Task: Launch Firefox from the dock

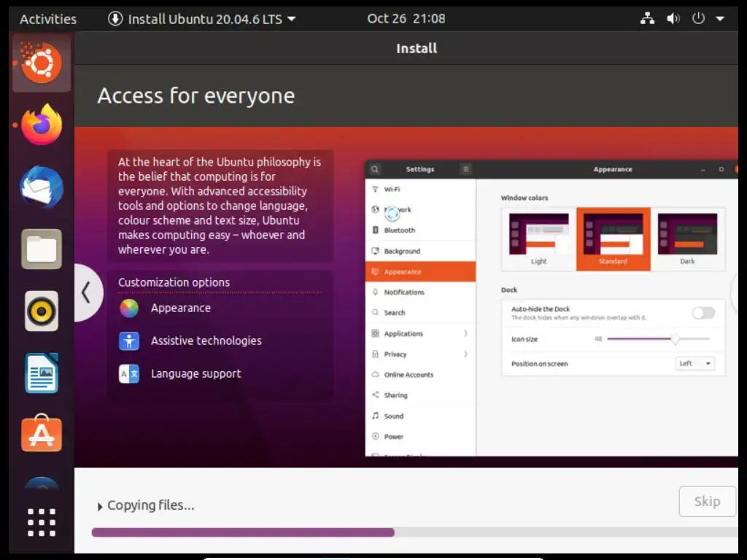Action: pos(42,125)
